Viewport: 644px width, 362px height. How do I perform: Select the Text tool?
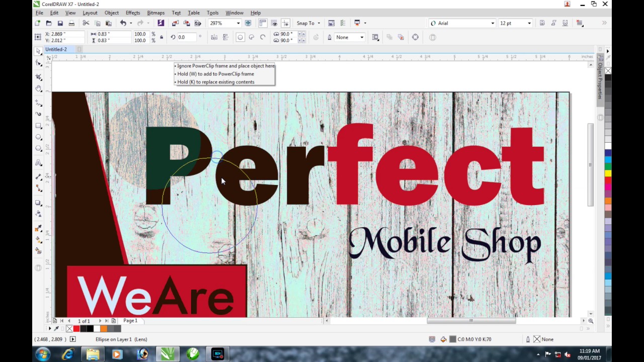[38, 163]
